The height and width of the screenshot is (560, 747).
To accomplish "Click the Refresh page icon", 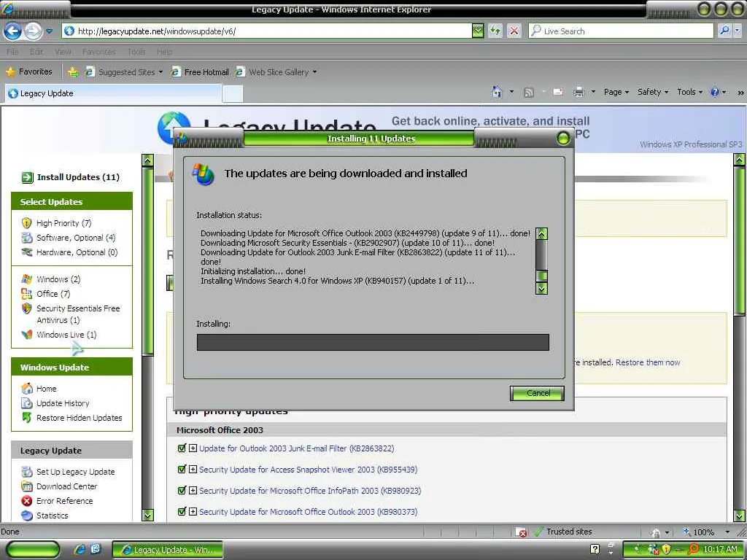I will coord(495,31).
